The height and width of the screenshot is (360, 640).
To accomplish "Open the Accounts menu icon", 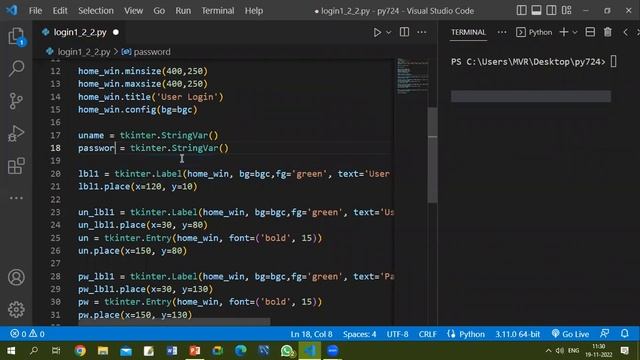I will coord(16,277).
